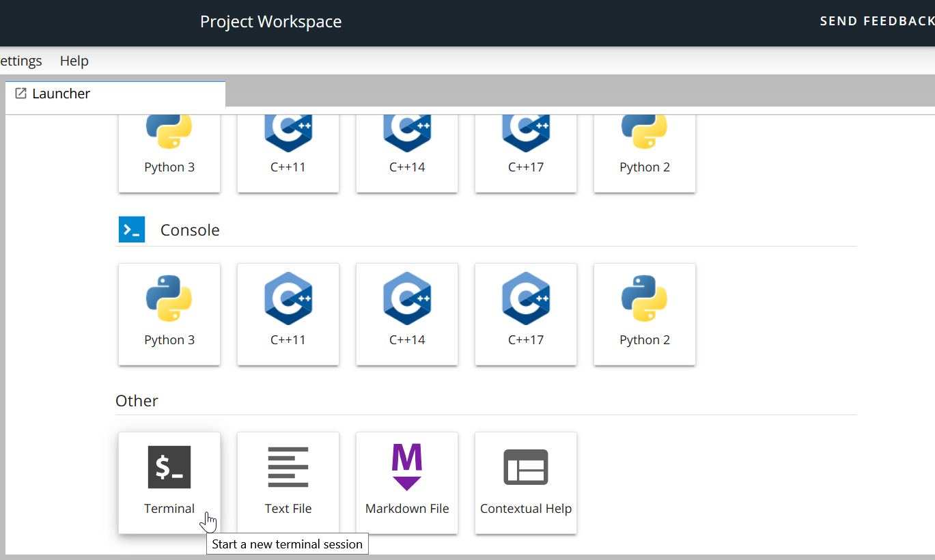Start a Python 2 console under Console
The image size is (935, 560).
pyautogui.click(x=645, y=314)
